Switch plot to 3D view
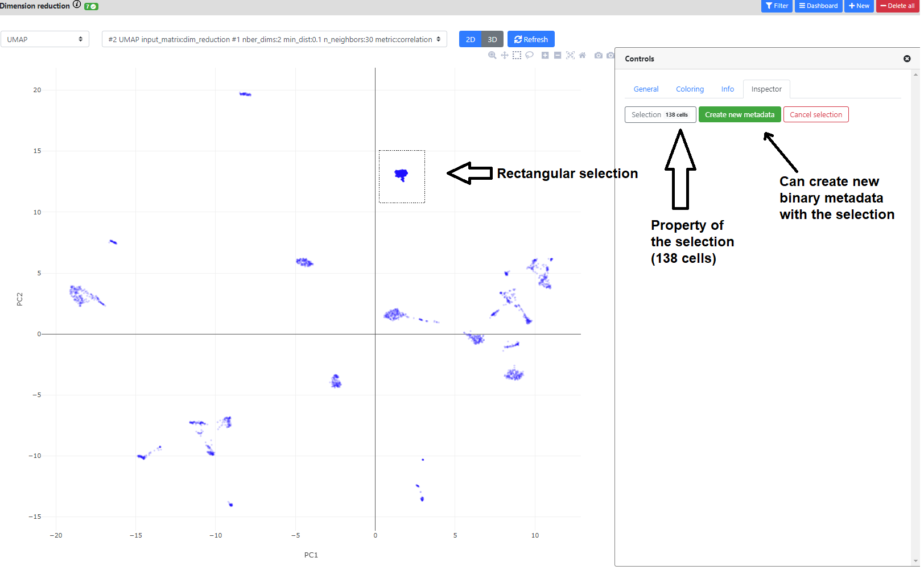 pyautogui.click(x=492, y=39)
